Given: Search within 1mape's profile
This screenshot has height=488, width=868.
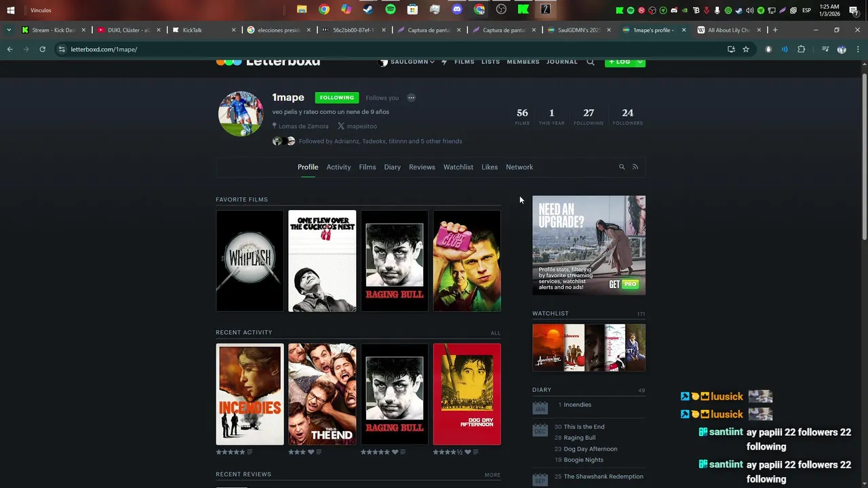Looking at the screenshot, I should (x=621, y=167).
